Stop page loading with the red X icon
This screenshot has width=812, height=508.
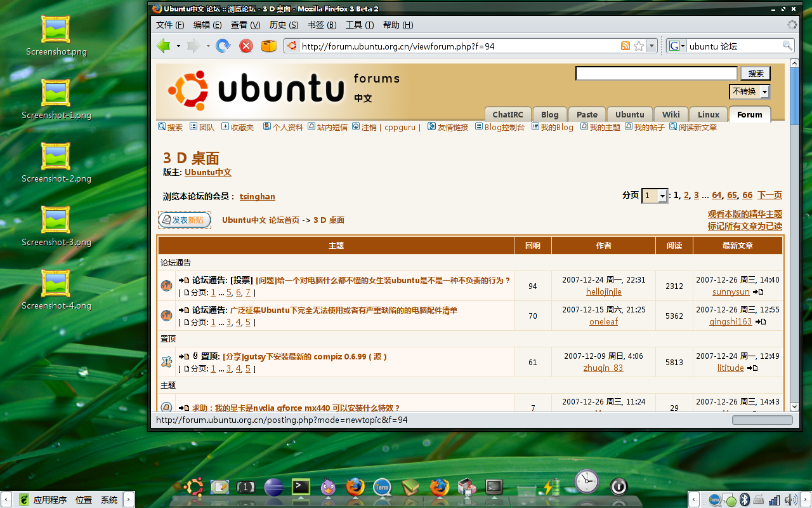(246, 46)
